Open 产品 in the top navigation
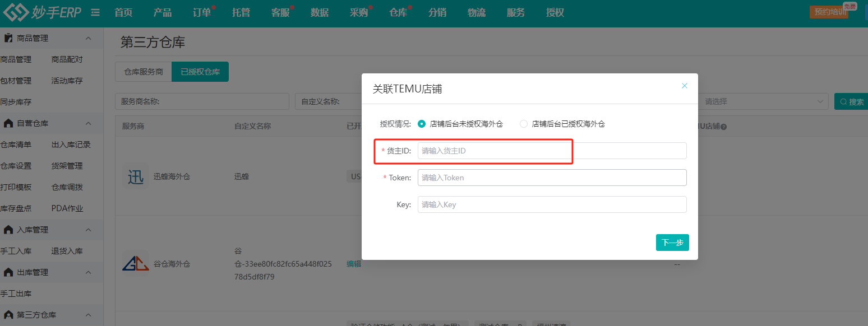Viewport: 868px width, 326px height. 163,12
